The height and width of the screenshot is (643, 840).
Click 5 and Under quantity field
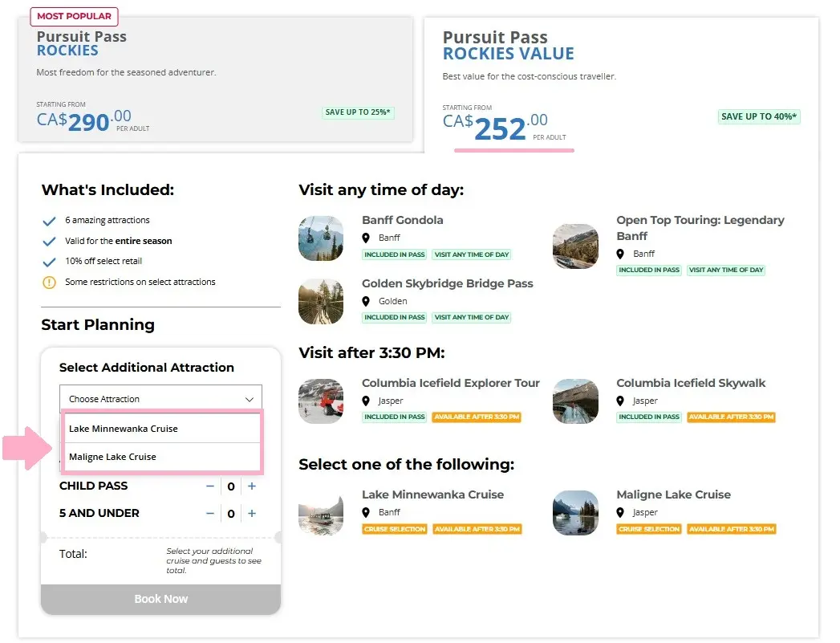(231, 514)
